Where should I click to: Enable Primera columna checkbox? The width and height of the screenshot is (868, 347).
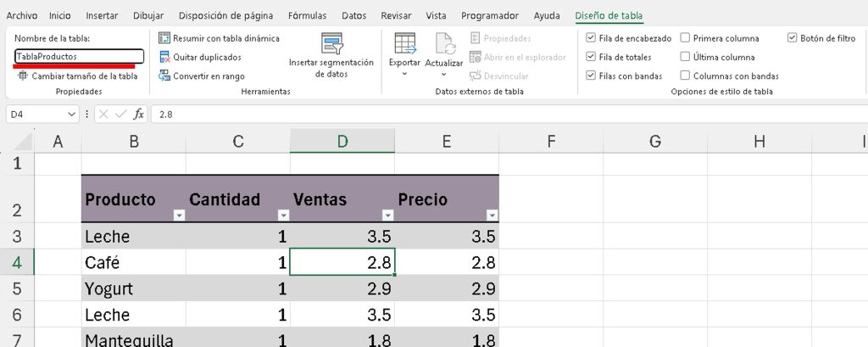pyautogui.click(x=685, y=38)
